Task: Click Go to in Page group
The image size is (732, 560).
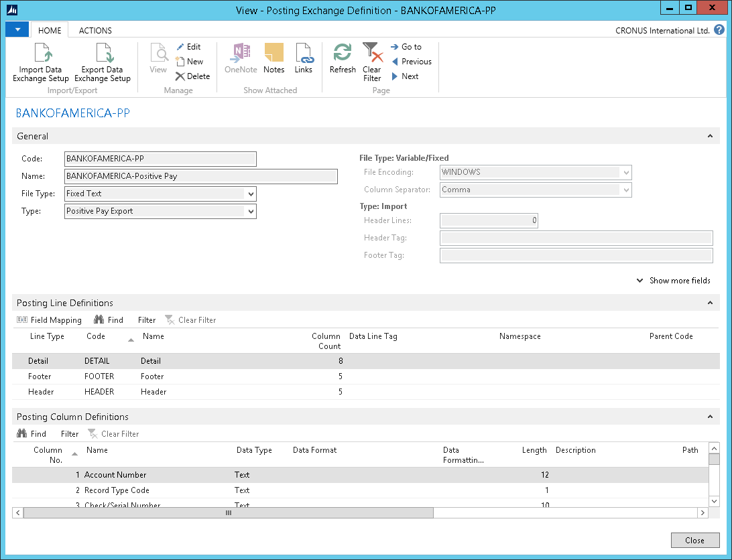Action: (x=406, y=47)
